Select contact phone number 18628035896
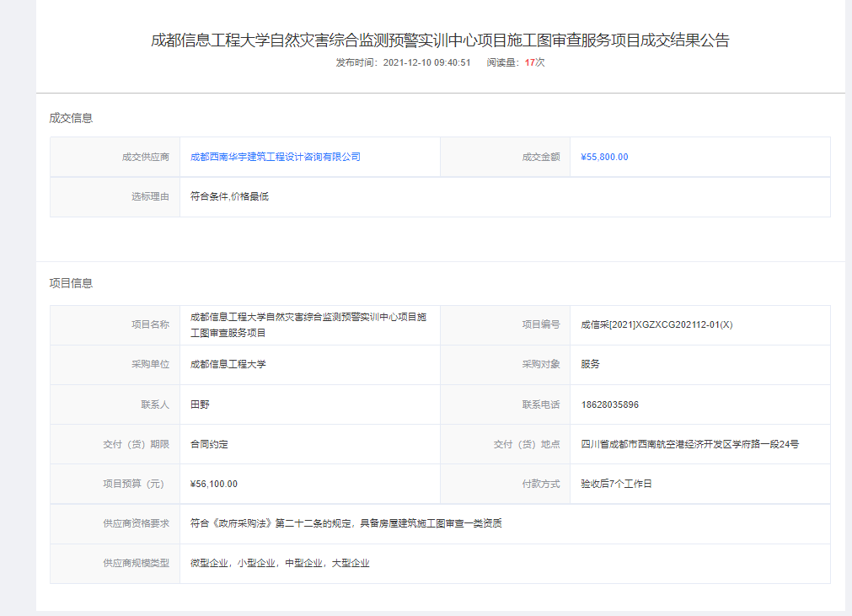The width and height of the screenshot is (852, 616). pos(609,404)
